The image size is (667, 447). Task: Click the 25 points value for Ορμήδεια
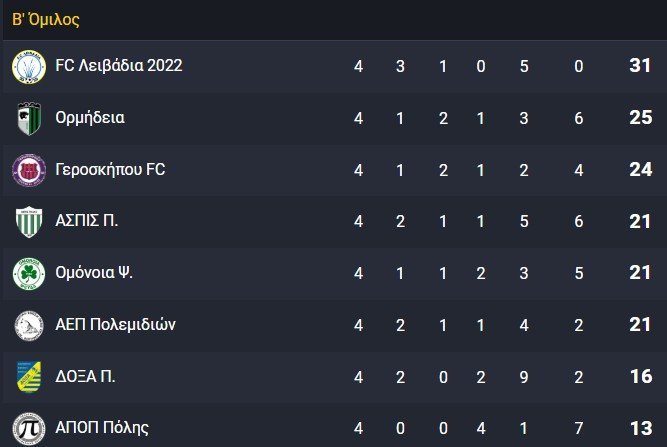(641, 118)
